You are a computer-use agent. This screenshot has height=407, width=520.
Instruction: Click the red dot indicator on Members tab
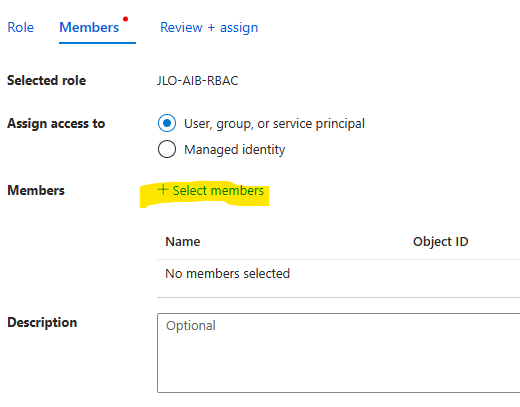[125, 19]
